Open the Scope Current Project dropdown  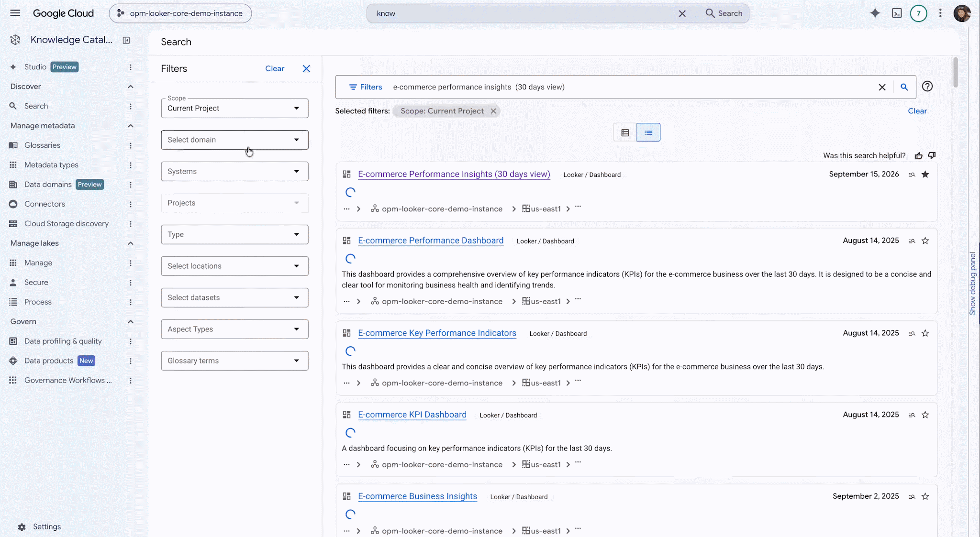[234, 108]
